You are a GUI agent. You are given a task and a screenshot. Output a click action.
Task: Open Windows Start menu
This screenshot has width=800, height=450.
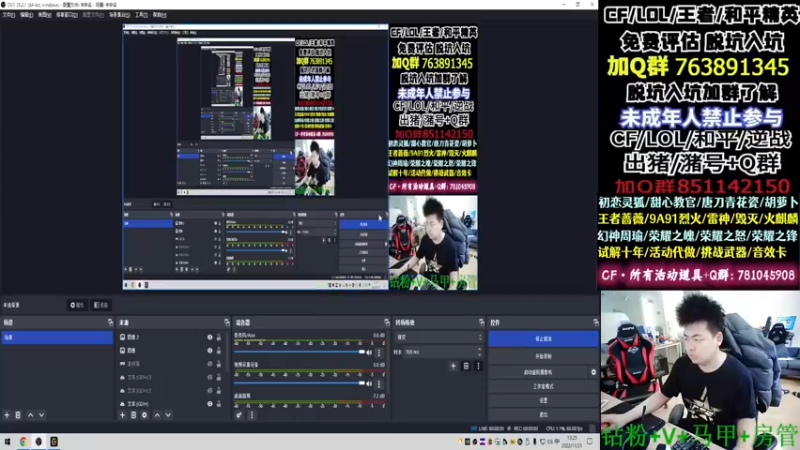pos(8,442)
